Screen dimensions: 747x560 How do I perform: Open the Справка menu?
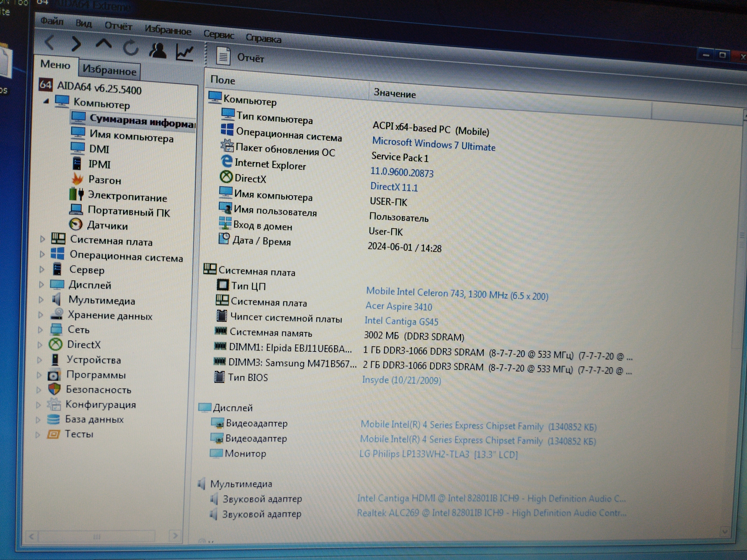coord(263,38)
